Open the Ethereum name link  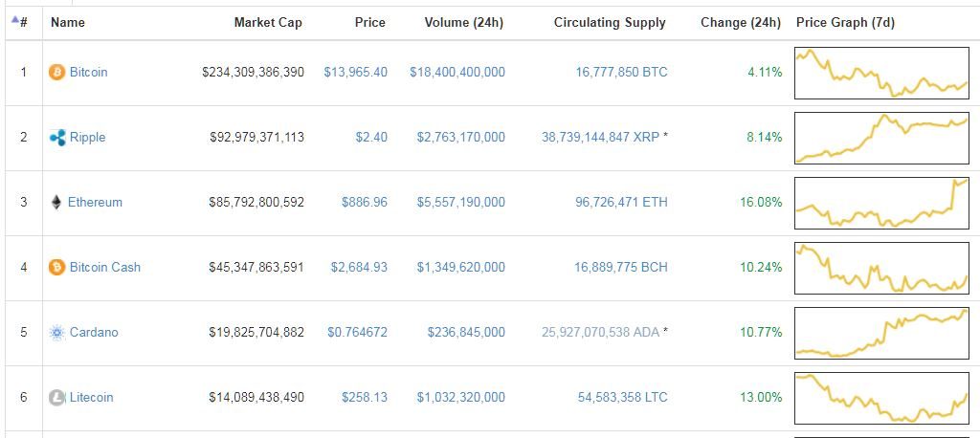point(95,203)
